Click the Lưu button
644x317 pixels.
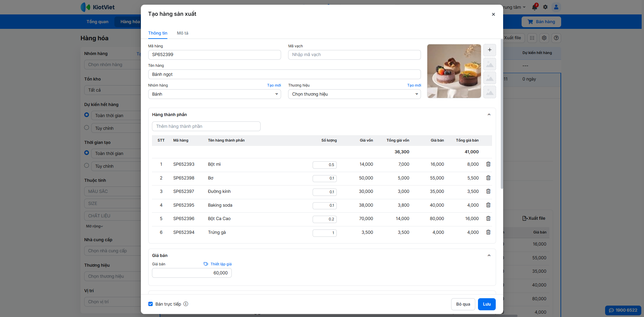[487, 304]
